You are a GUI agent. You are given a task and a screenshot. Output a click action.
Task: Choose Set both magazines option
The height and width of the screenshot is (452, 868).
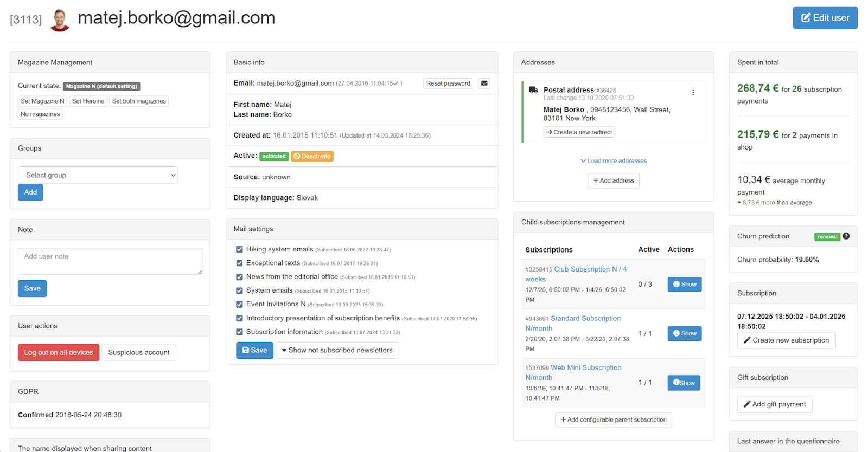[139, 101]
